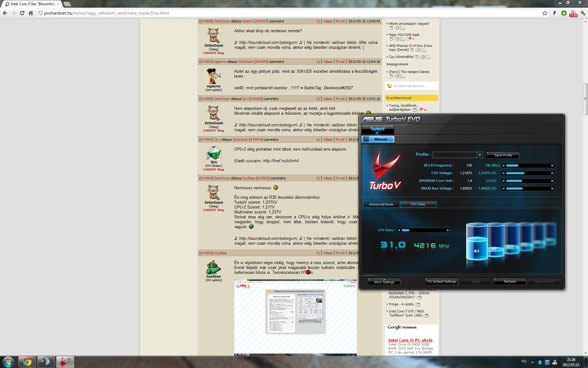Switch to the Advanced Mode tab

381,204
